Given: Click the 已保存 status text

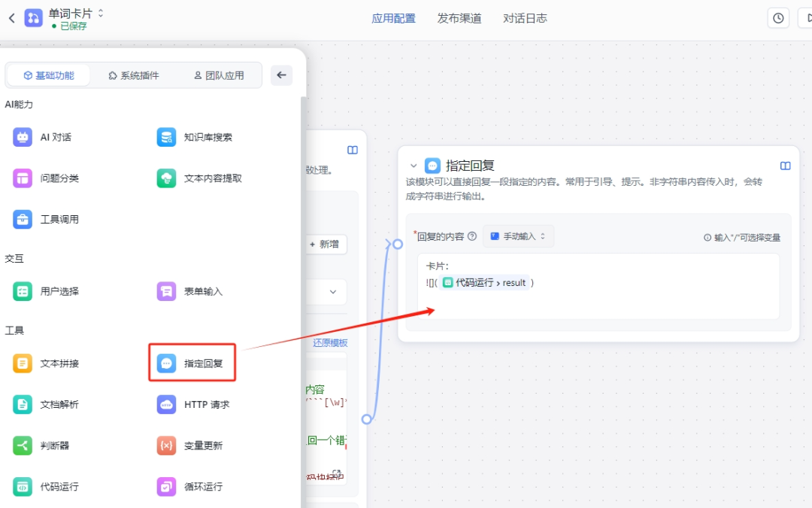Looking at the screenshot, I should (74, 26).
